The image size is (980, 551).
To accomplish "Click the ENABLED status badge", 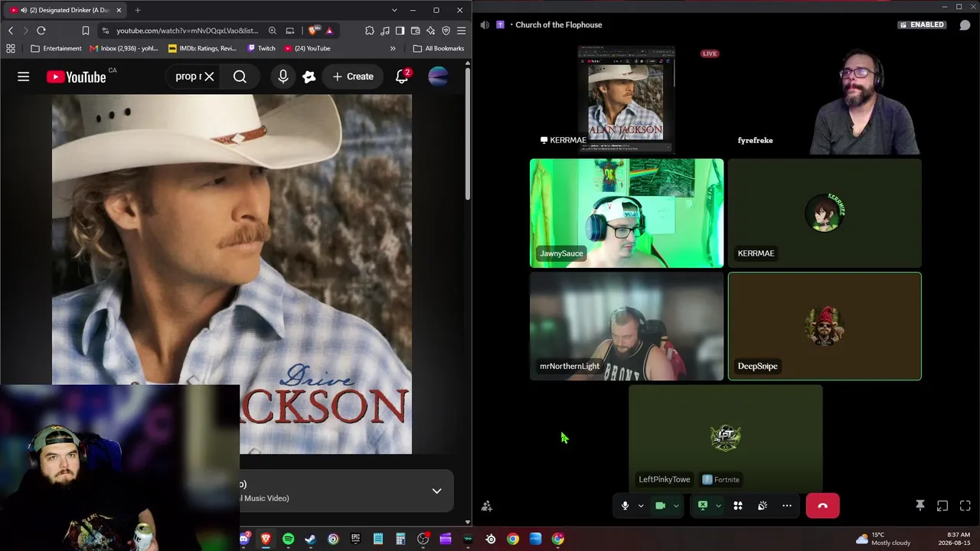I will [922, 24].
